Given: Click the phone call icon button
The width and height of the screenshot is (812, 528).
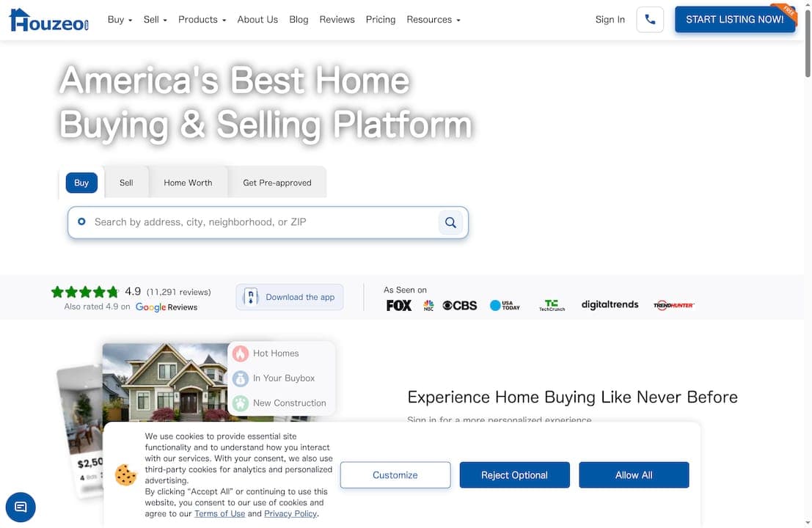Looking at the screenshot, I should pos(650,20).
